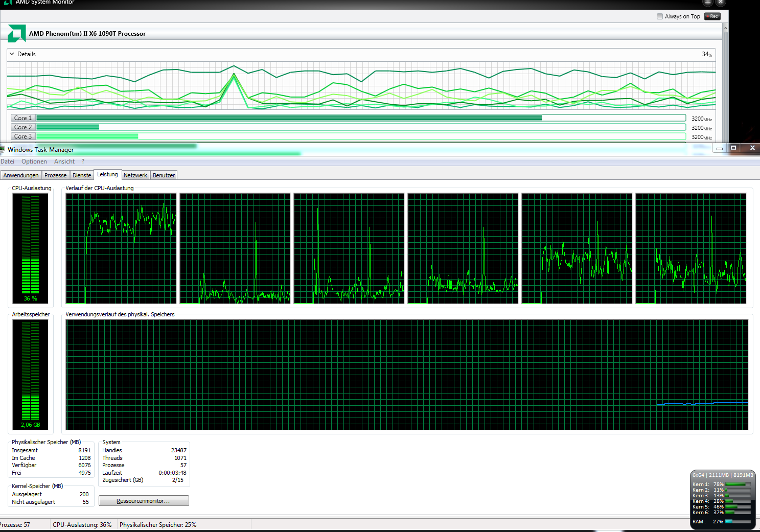Click the 3200MHz readout next to Core 1
This screenshot has height=532, width=760.
pyautogui.click(x=702, y=119)
